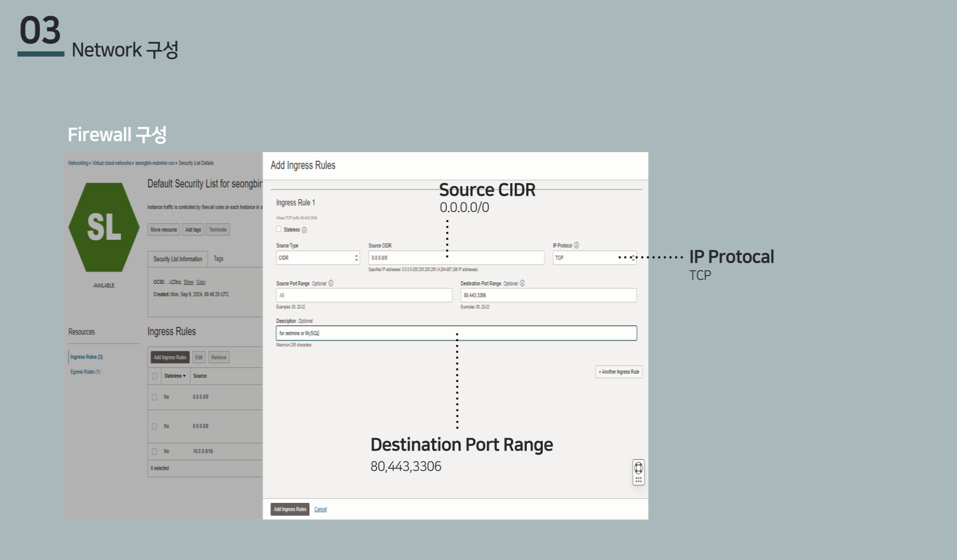Click the IP Protocol info icon
Image resolution: width=957 pixels, height=560 pixels.
[576, 245]
